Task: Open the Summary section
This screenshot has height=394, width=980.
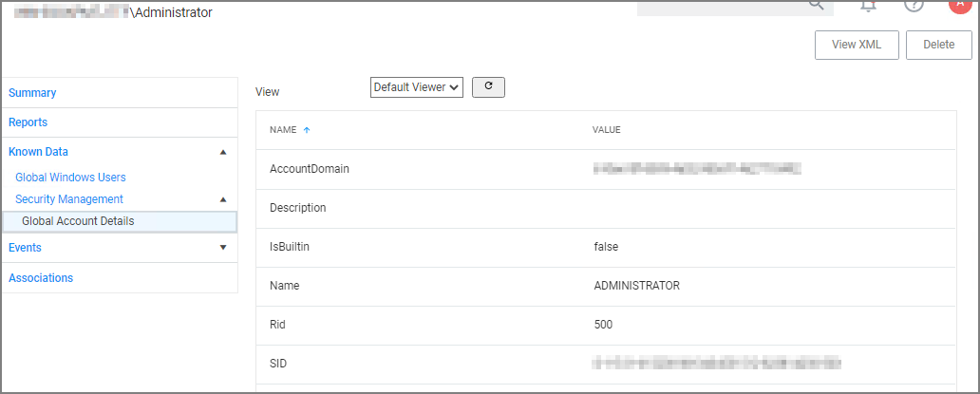Action: 32,93
